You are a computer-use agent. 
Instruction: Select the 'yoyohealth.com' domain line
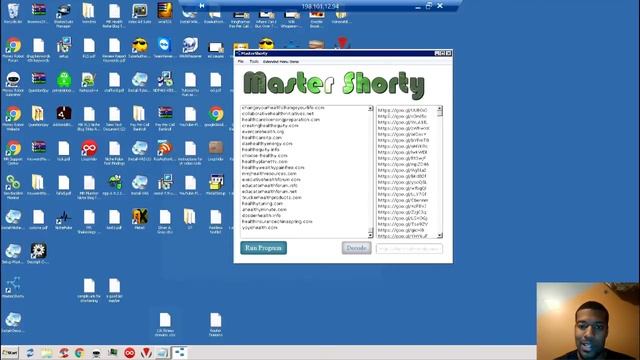click(x=259, y=228)
